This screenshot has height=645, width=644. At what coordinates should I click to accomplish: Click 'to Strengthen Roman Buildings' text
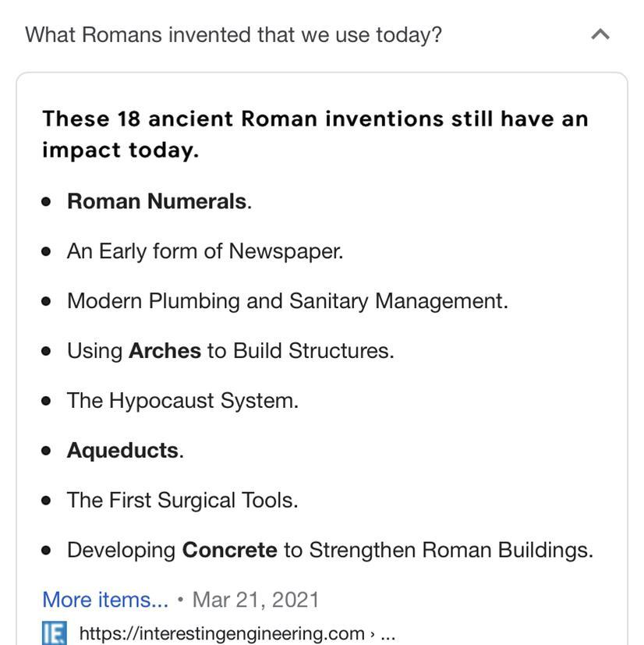tap(438, 551)
